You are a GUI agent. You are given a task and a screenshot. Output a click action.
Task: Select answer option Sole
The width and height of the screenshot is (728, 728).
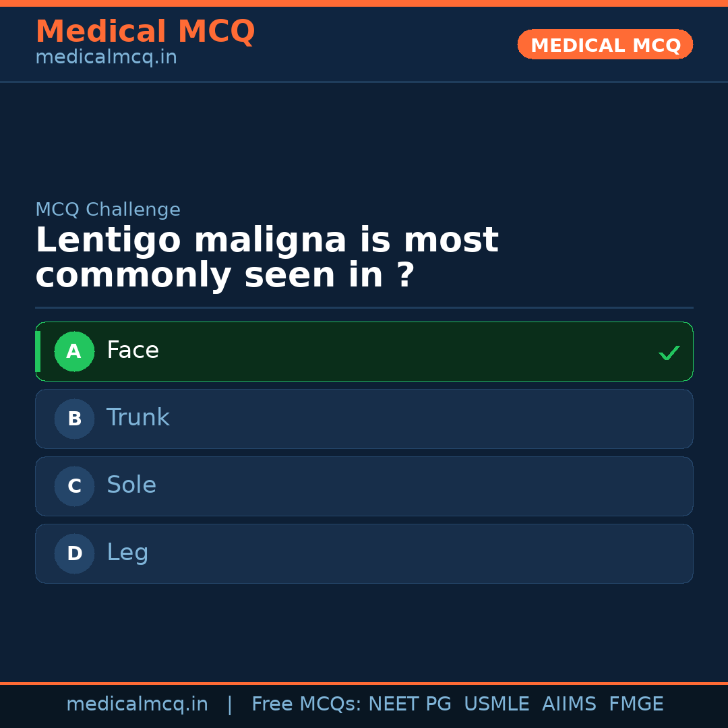[364, 486]
